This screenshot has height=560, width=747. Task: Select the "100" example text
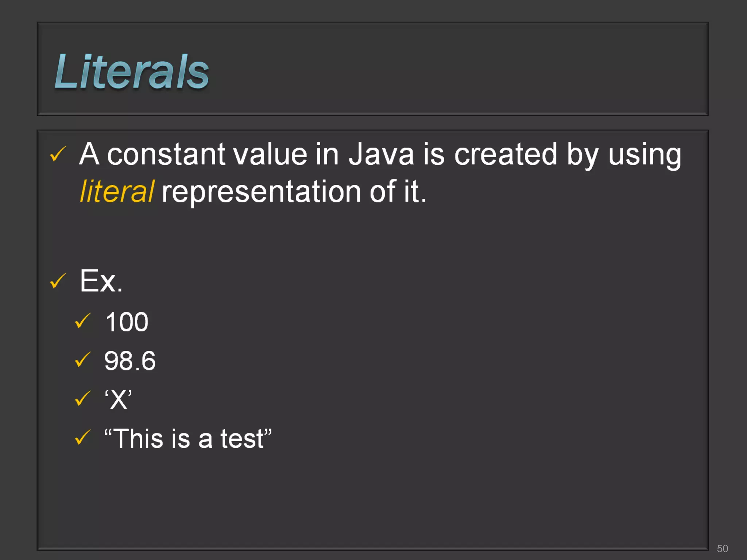coord(127,322)
